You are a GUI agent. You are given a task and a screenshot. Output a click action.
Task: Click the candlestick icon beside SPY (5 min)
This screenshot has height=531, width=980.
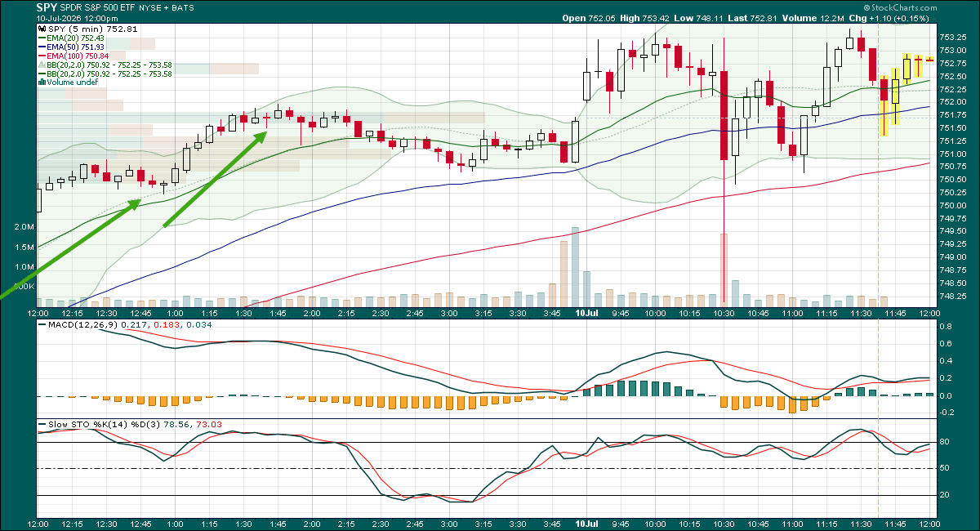pyautogui.click(x=42, y=29)
